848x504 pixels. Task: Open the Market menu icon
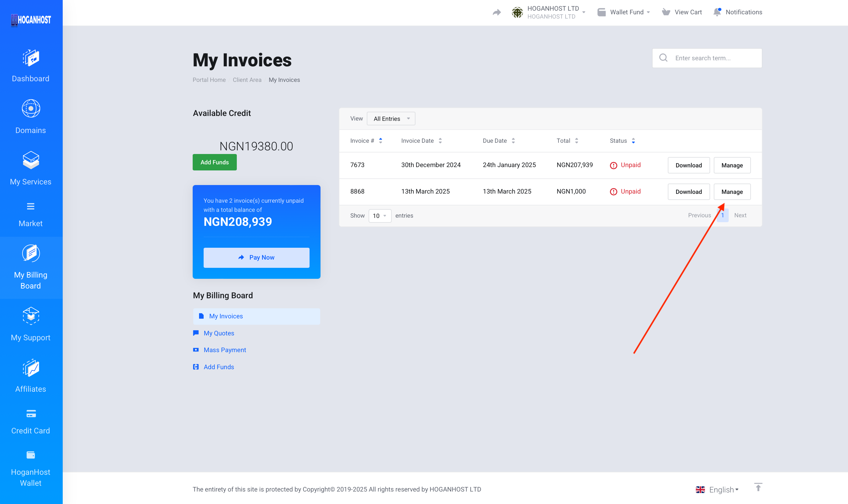[x=30, y=206]
